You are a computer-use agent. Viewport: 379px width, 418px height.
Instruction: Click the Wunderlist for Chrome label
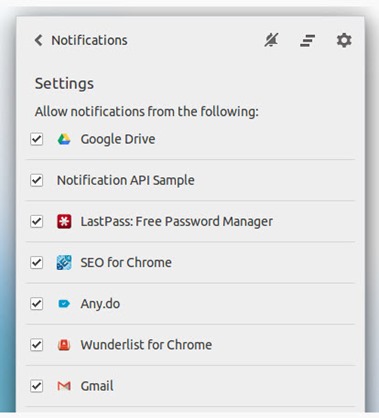146,345
